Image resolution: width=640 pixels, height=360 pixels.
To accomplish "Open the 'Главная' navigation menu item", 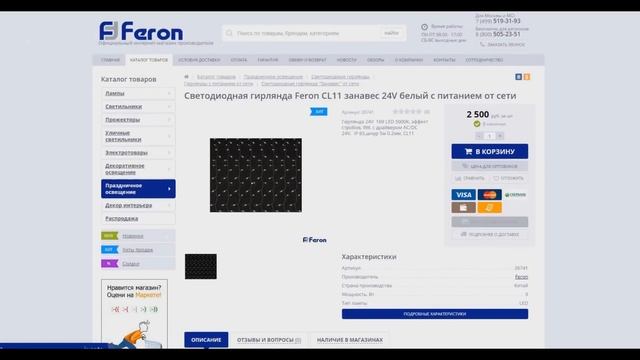I will pyautogui.click(x=110, y=60).
